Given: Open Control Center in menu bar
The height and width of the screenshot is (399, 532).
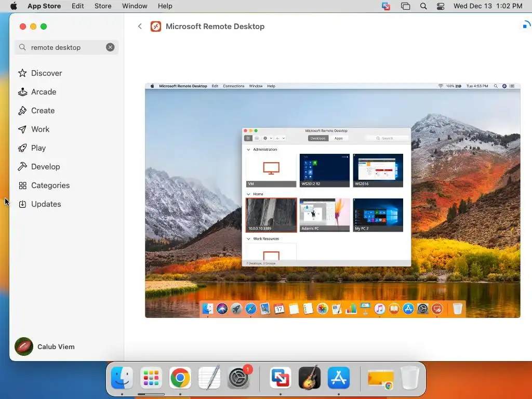Looking at the screenshot, I should pyautogui.click(x=441, y=6).
